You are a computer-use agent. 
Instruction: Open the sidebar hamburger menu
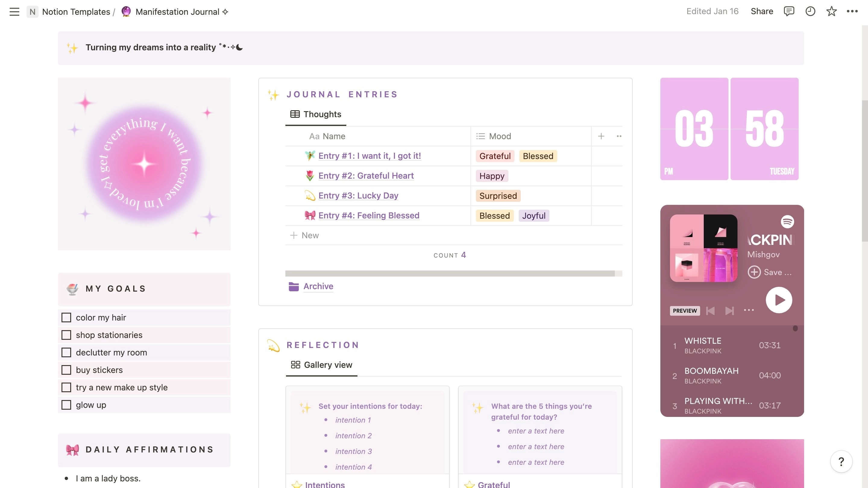[14, 12]
